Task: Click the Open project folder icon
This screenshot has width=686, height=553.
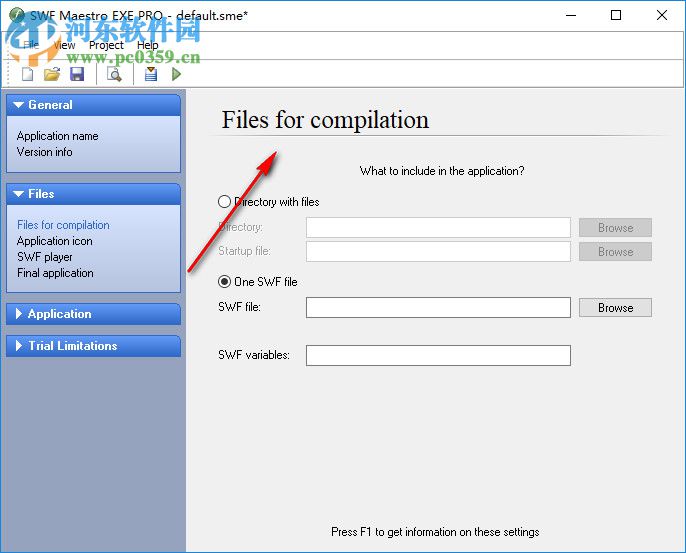Action: click(x=52, y=74)
